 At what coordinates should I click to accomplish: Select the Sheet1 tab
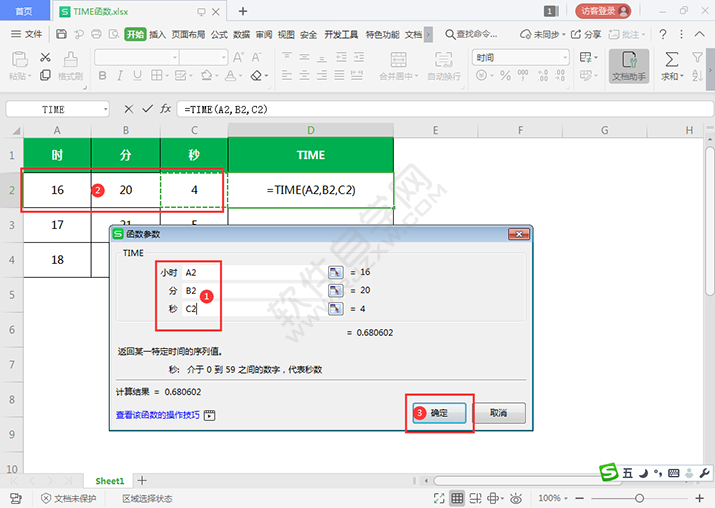[x=109, y=481]
